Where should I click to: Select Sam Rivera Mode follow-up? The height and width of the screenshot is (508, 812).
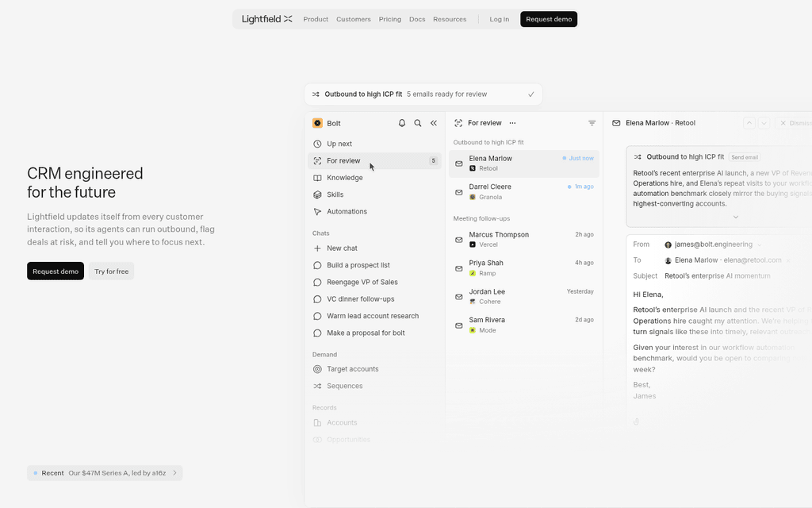[x=524, y=325]
